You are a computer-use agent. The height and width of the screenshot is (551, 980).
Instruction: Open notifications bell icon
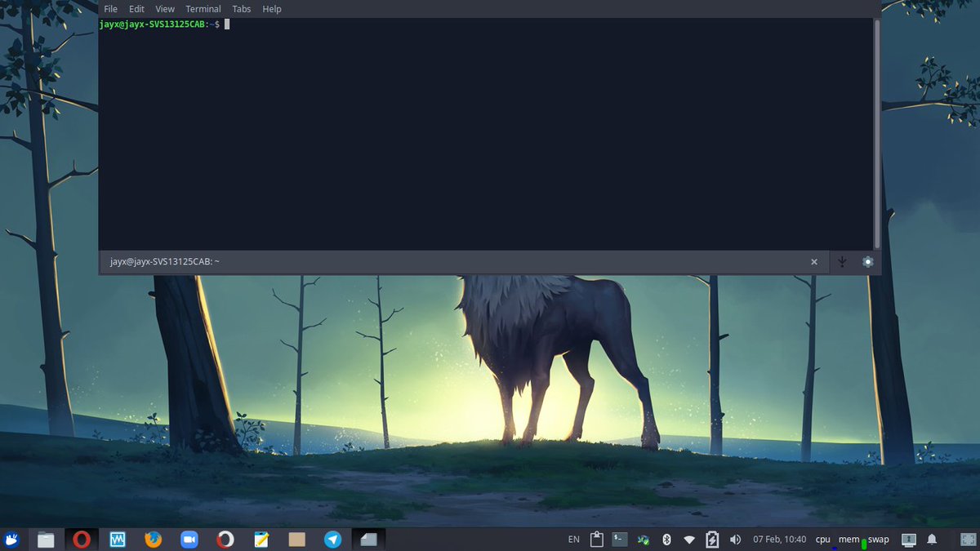coord(932,540)
